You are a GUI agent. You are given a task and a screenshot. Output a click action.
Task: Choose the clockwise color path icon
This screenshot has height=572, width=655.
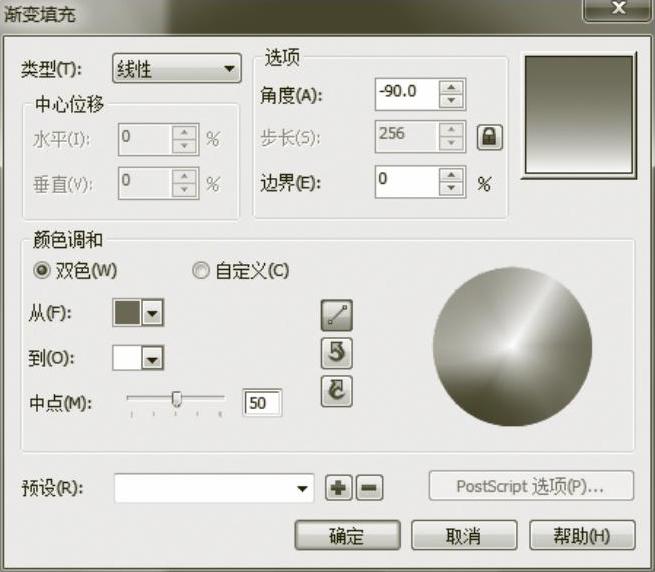[x=337, y=391]
